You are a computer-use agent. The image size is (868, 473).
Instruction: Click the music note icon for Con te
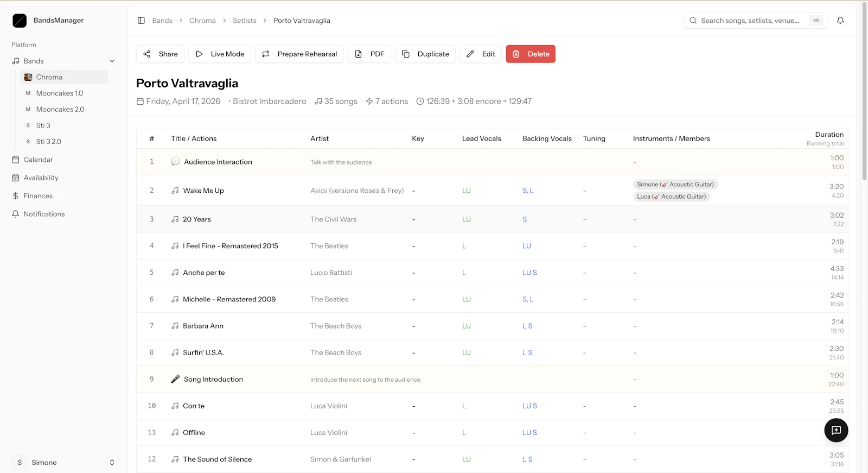(175, 406)
